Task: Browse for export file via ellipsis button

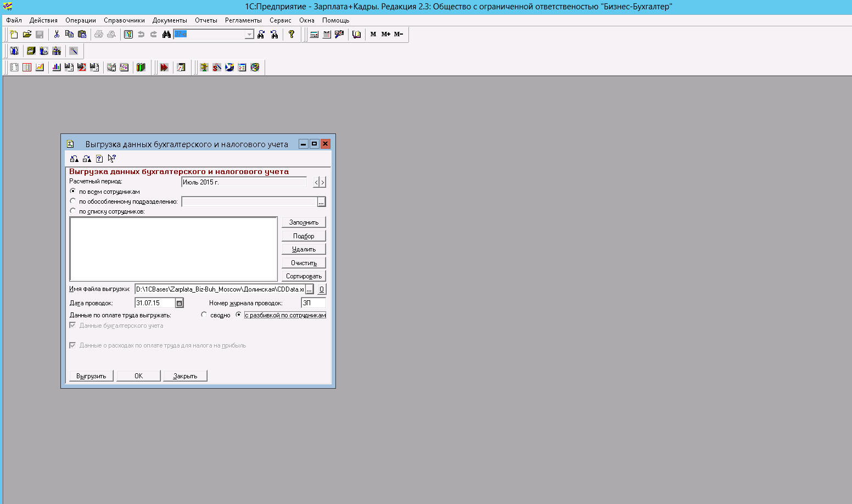Action: (x=310, y=289)
